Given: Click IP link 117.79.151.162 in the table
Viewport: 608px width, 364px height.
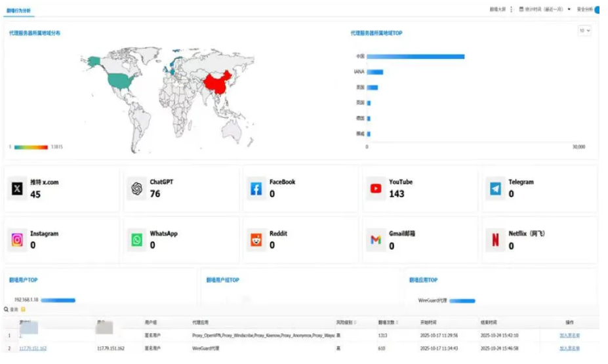Looking at the screenshot, I should click(x=33, y=348).
